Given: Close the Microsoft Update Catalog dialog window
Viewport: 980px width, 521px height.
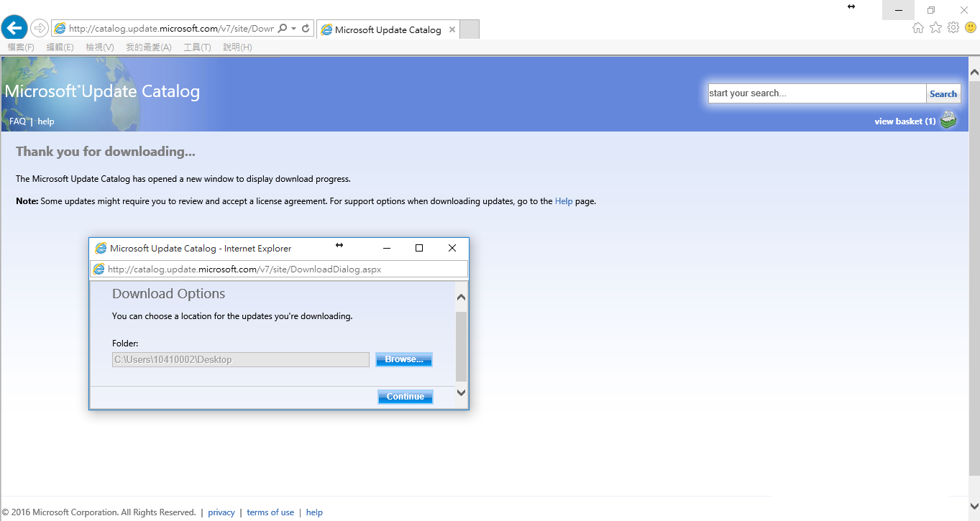Looking at the screenshot, I should (452, 248).
